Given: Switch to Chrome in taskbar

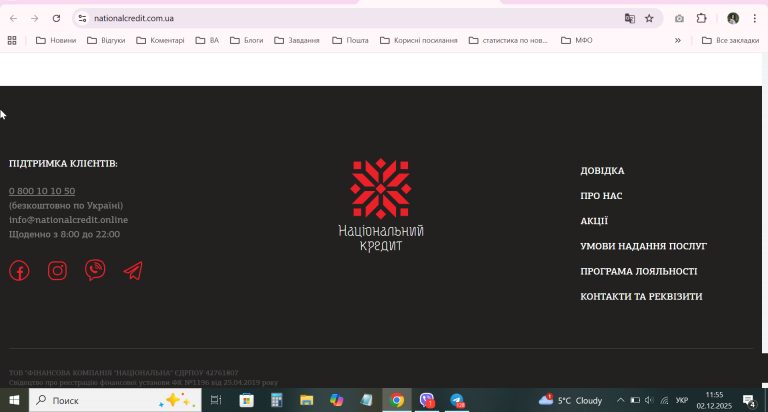Looking at the screenshot, I should coord(397,400).
